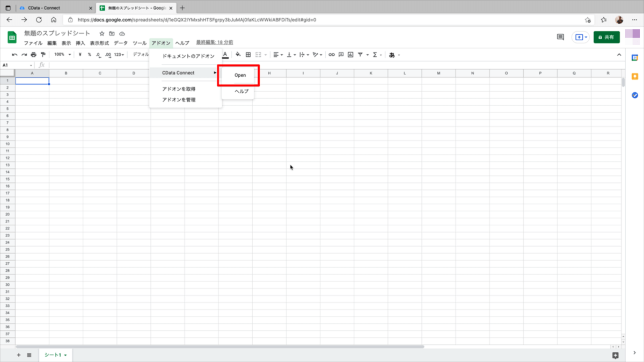Choose アドオンを取得 menu entry
Screen dimensions: 644x362
point(186,88)
